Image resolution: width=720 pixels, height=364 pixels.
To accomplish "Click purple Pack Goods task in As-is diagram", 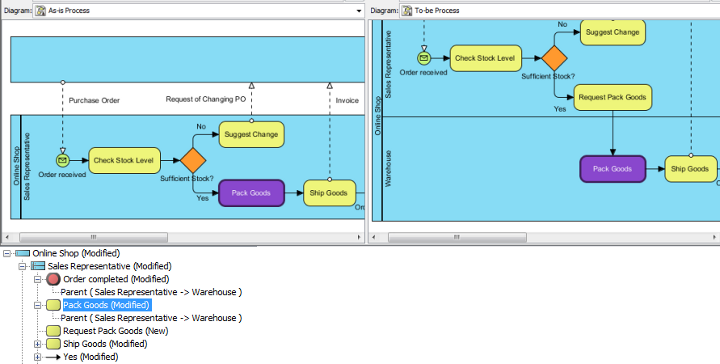I will pyautogui.click(x=251, y=193).
